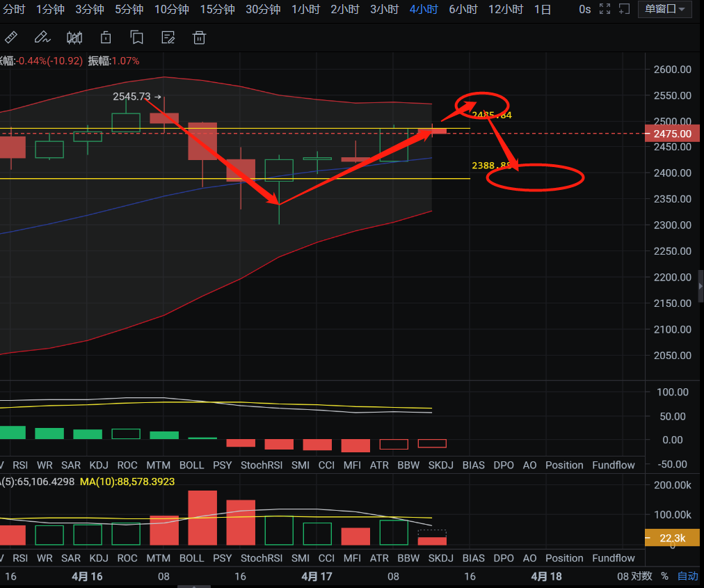Delete drawings with the trash icon
Viewport: 704px width, 588px height.
coord(199,38)
